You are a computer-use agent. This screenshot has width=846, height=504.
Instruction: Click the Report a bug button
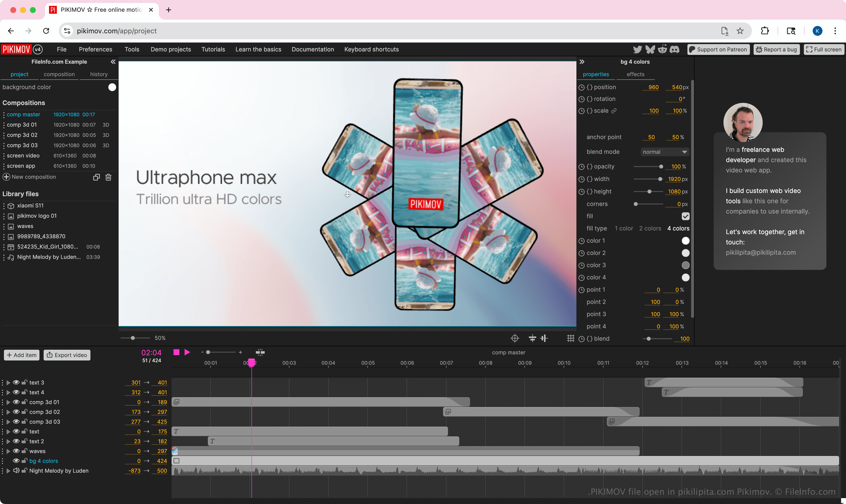pyautogui.click(x=777, y=49)
